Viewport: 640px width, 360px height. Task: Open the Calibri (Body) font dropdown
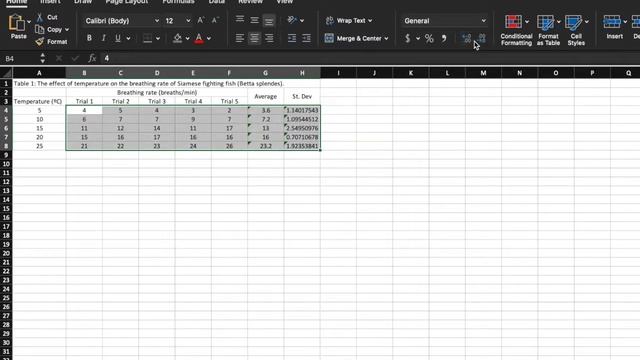[x=157, y=20]
